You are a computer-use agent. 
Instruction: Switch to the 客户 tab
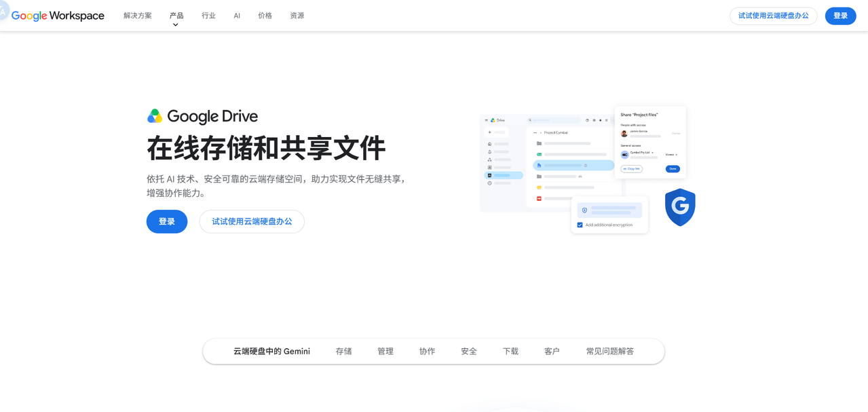click(x=552, y=351)
